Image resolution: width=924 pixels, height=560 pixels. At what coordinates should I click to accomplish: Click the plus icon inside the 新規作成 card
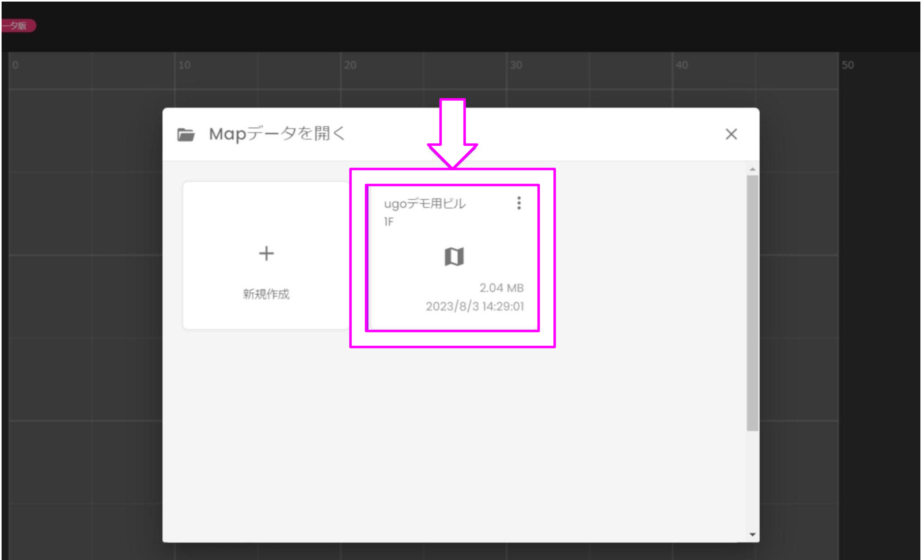tap(266, 253)
